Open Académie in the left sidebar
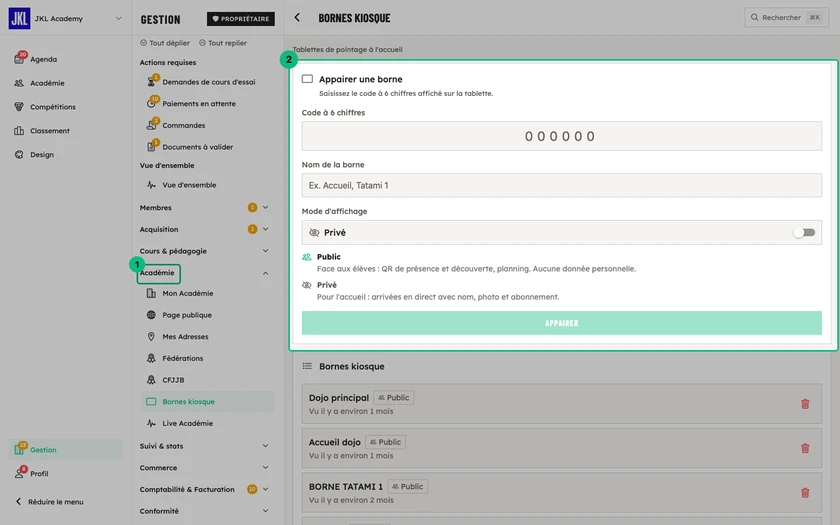Image resolution: width=840 pixels, height=525 pixels. coord(47,83)
